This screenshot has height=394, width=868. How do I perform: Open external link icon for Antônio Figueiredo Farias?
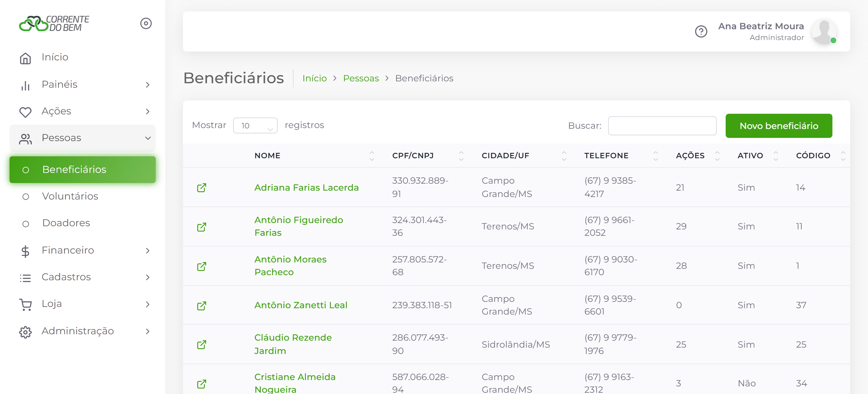point(201,227)
